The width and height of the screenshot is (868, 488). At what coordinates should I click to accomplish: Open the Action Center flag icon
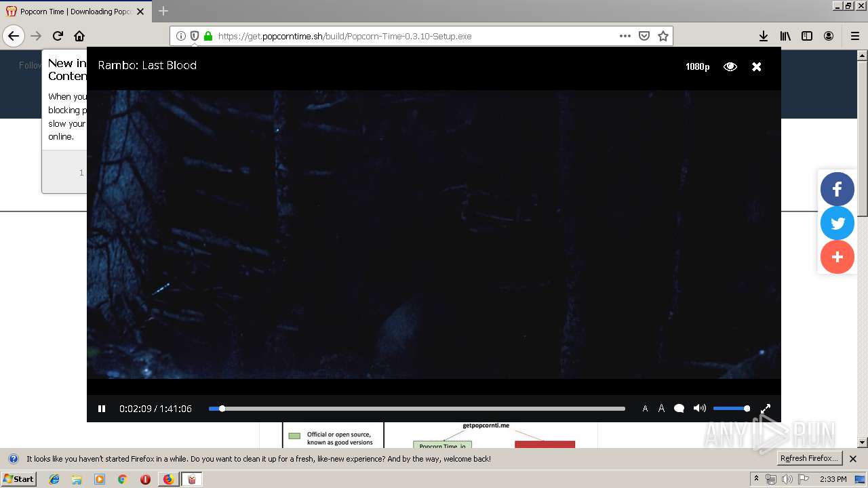tap(804, 479)
